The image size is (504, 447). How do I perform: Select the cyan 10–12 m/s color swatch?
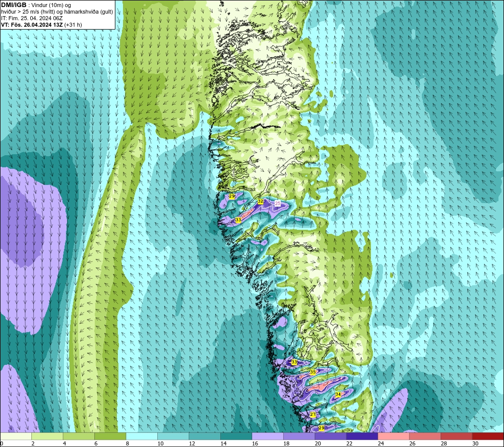pyautogui.click(x=173, y=436)
